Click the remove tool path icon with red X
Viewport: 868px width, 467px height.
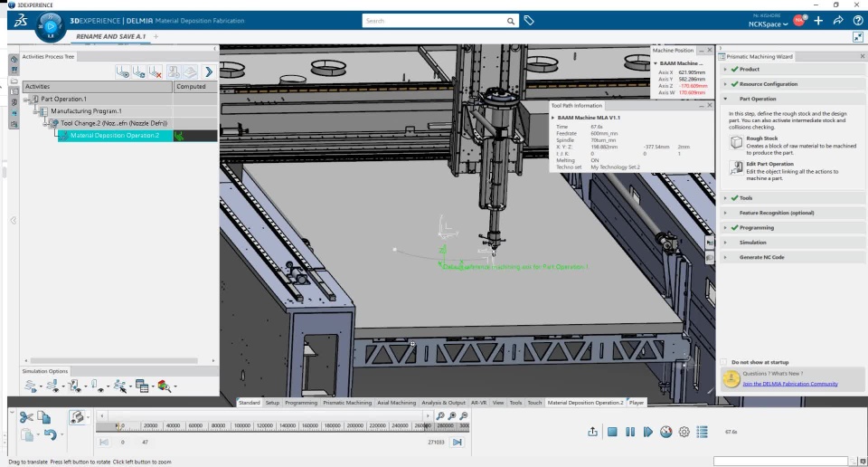pyautogui.click(x=156, y=72)
